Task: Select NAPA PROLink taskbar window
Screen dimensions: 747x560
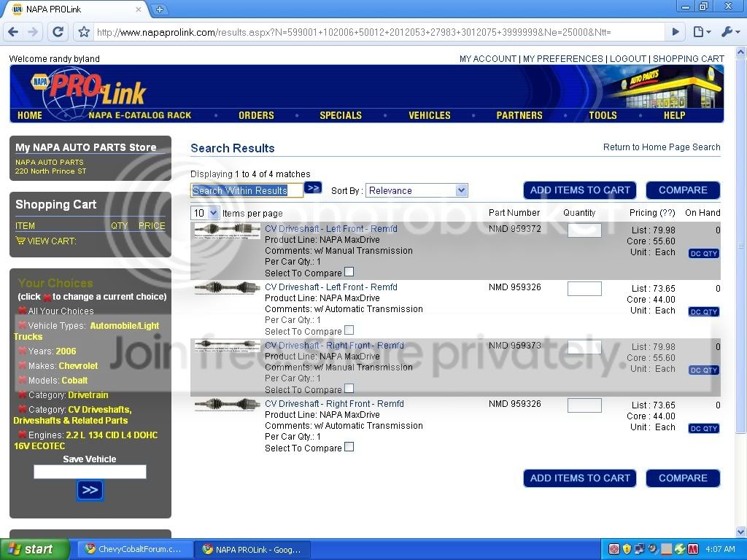Action: point(252,550)
